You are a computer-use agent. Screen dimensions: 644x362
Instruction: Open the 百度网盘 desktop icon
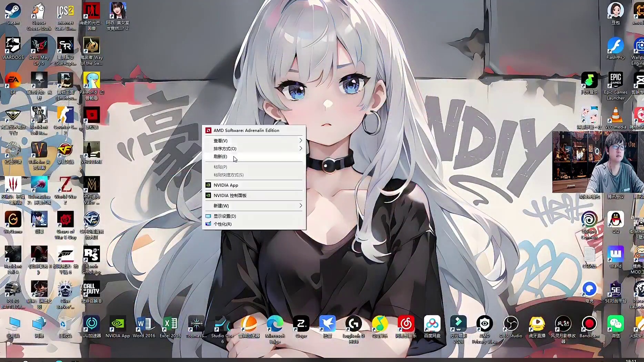click(x=432, y=327)
